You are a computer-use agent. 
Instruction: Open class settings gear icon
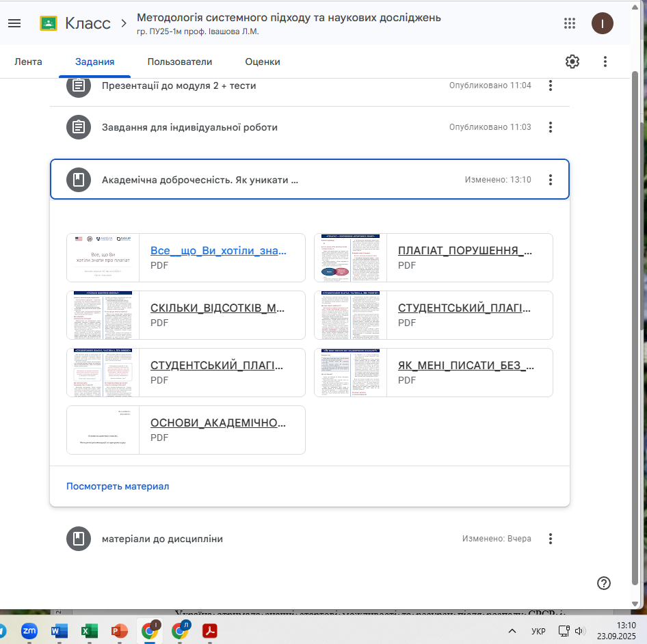tap(572, 62)
